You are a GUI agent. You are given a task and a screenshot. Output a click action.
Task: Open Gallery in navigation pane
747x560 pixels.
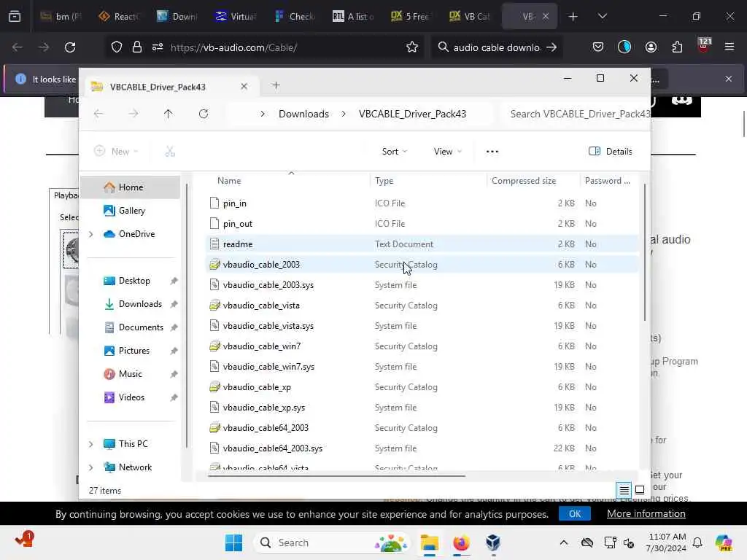pyautogui.click(x=131, y=211)
